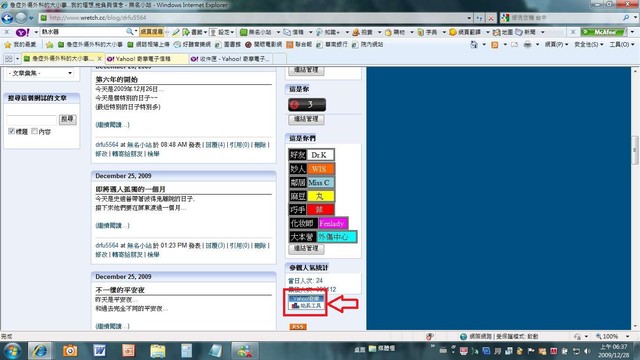The width and height of the screenshot is (640, 360).
Task: Click the Quick Tabs grid icon
Action: 8,59
